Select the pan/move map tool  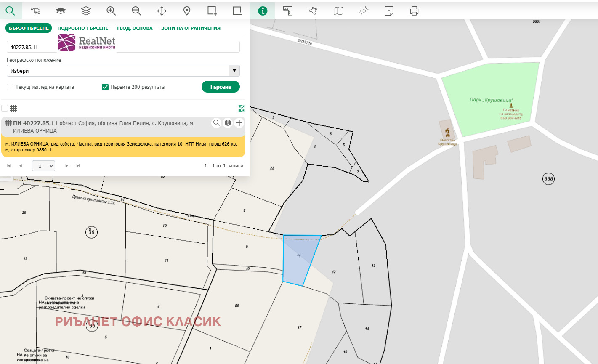point(162,11)
